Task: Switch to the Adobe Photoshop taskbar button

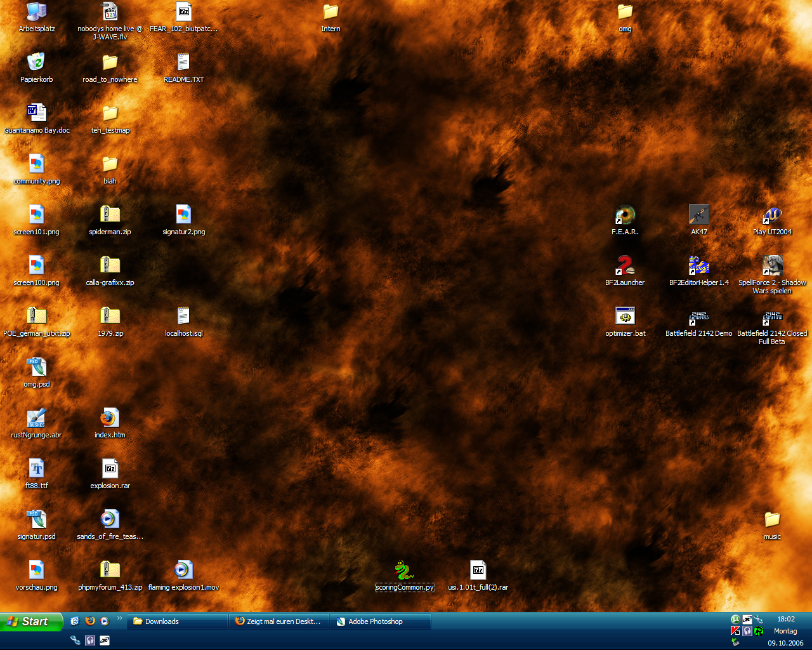Action: (381, 621)
